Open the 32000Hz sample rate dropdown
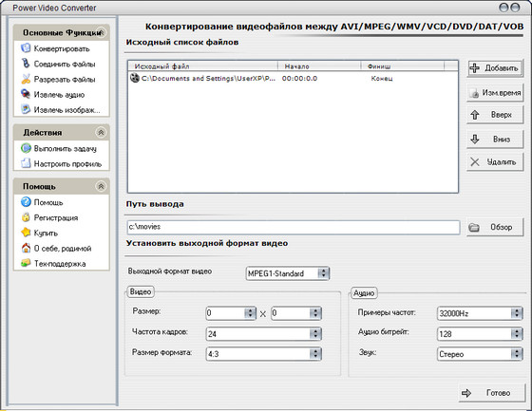Screen dimensions: 532x411 pyautogui.click(x=480, y=313)
